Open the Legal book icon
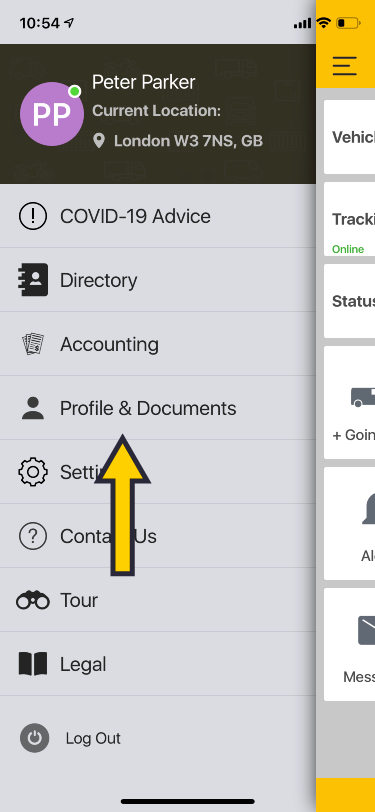Image resolution: width=375 pixels, height=812 pixels. coord(33,664)
